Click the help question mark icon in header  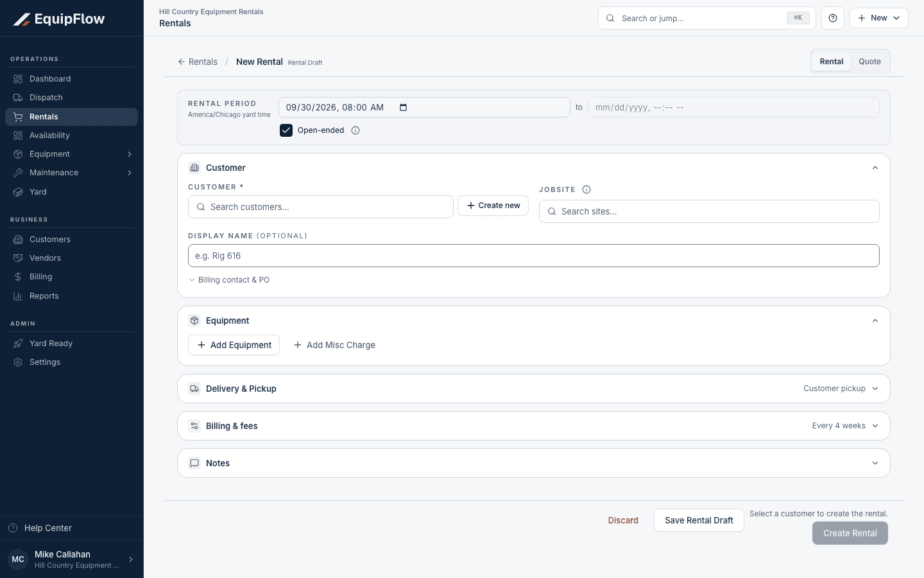click(x=832, y=18)
